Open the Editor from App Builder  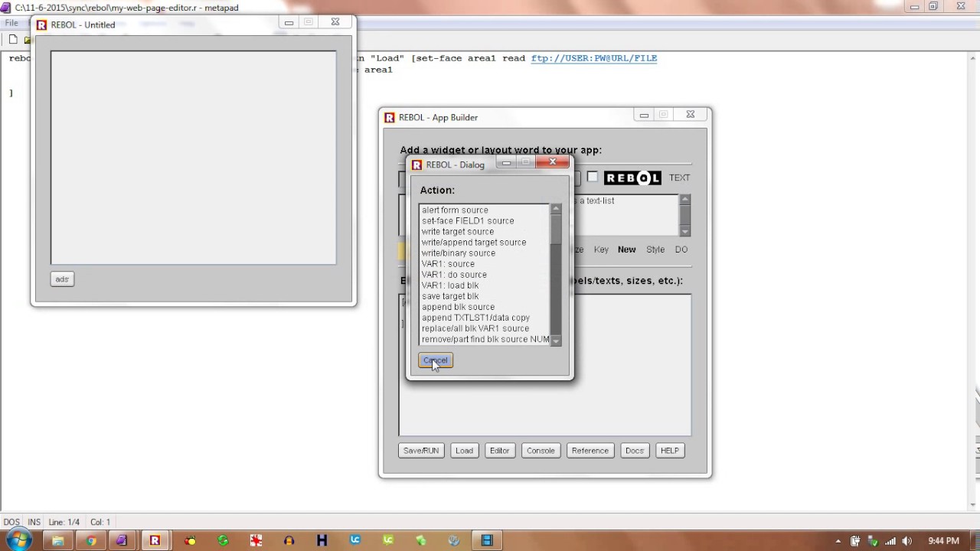click(x=500, y=451)
